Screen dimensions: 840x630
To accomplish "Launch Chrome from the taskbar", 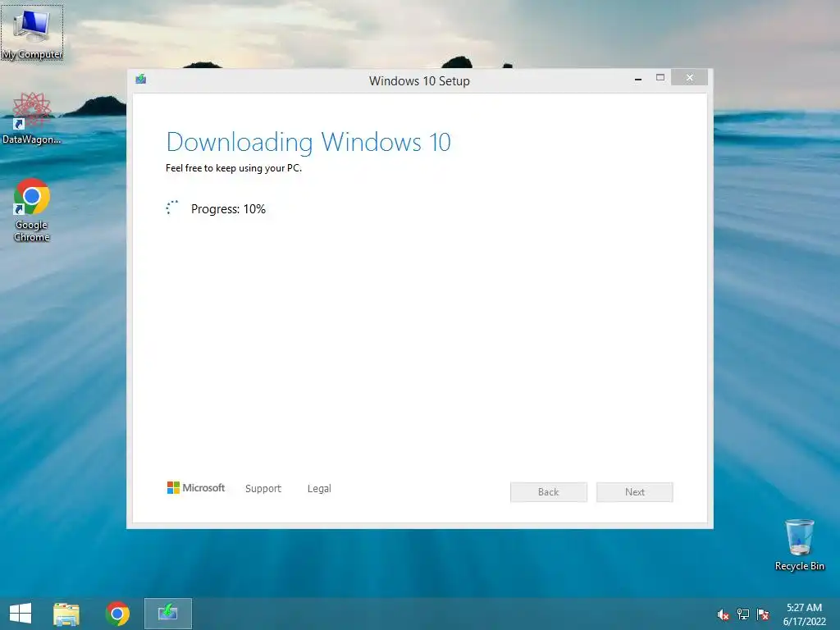I will click(117, 614).
